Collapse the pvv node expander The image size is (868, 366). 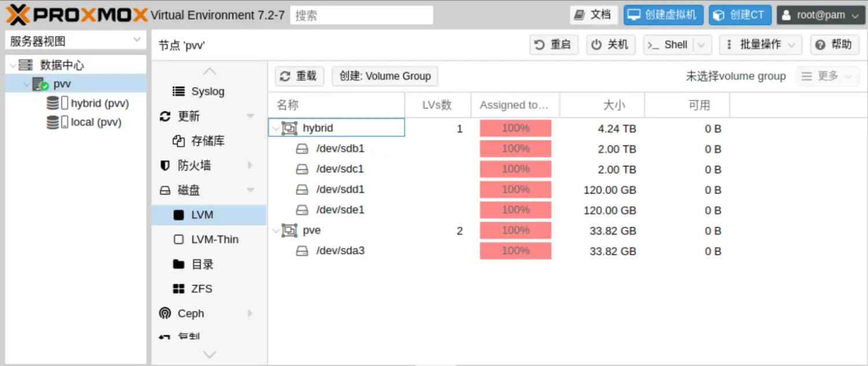(x=27, y=85)
